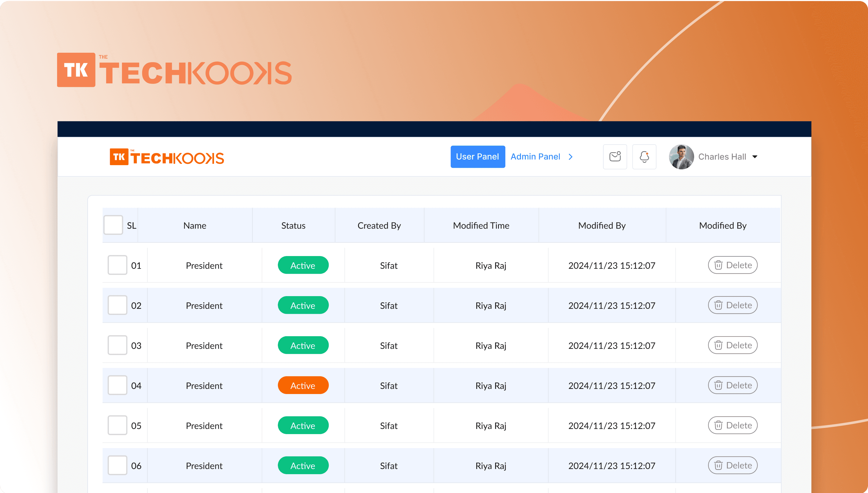868x493 pixels.
Task: Check the checkbox for row 05
Action: (117, 425)
